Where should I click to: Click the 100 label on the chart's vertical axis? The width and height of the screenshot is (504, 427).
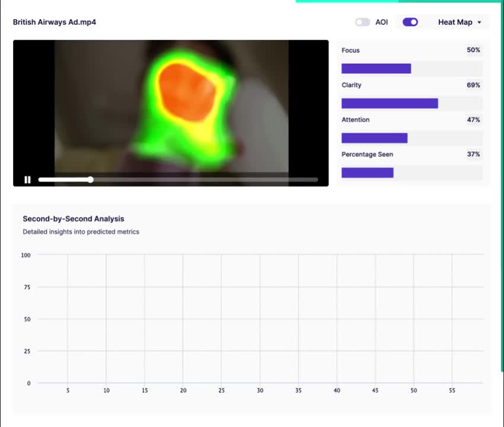click(x=25, y=255)
